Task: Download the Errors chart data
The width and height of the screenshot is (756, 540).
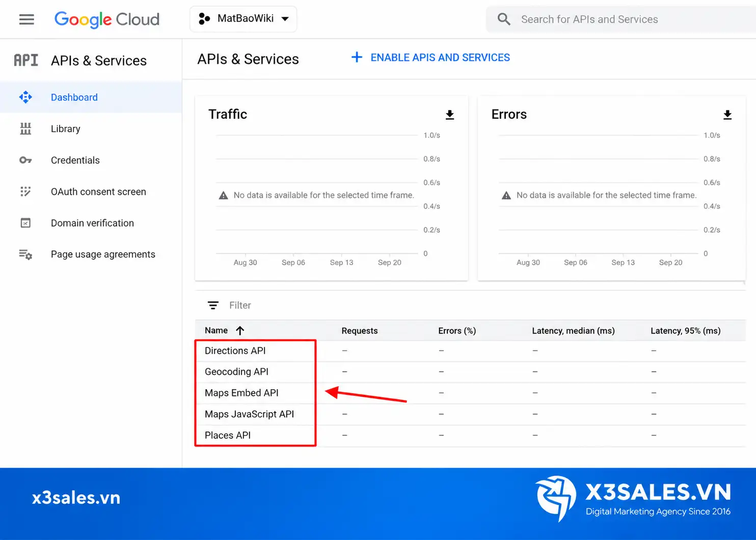Action: [727, 115]
